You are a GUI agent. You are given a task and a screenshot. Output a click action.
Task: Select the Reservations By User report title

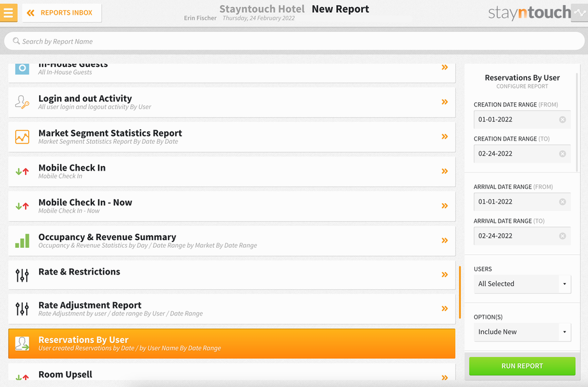tap(83, 340)
